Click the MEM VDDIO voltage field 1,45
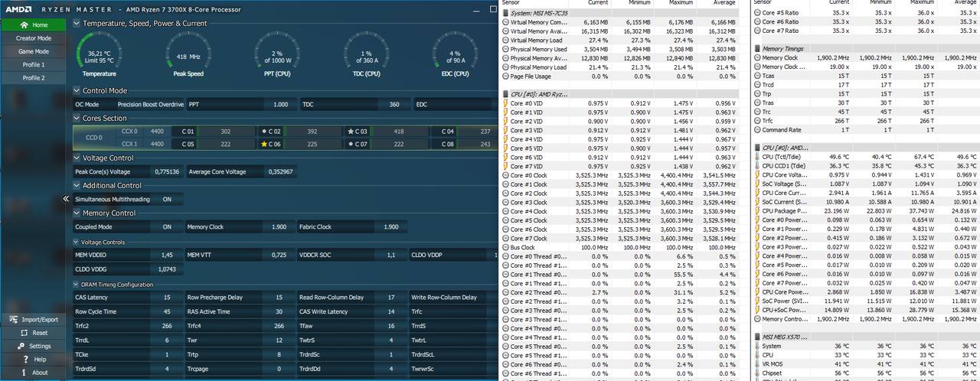The width and height of the screenshot is (980, 381). click(167, 255)
